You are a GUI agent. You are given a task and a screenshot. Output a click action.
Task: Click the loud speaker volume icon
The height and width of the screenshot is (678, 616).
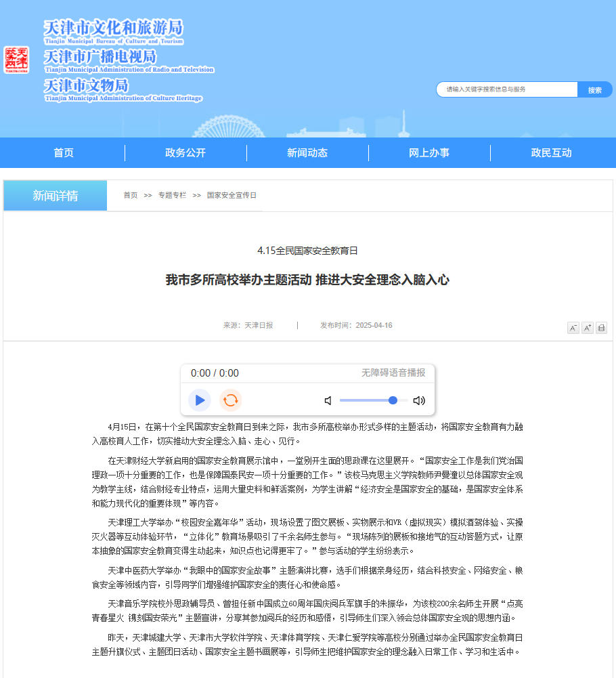(x=419, y=400)
